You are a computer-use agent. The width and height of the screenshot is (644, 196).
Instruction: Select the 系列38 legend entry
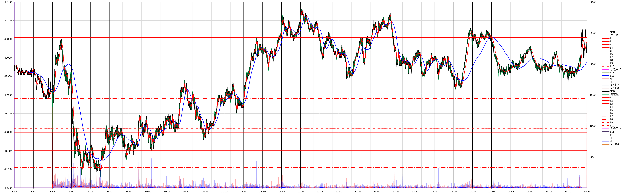(614, 88)
